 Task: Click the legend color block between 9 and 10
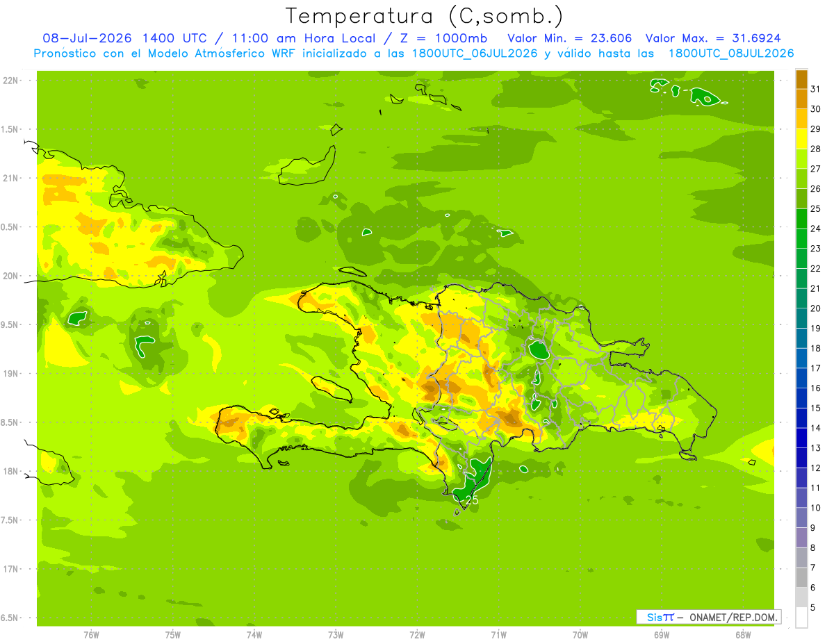coord(801,518)
